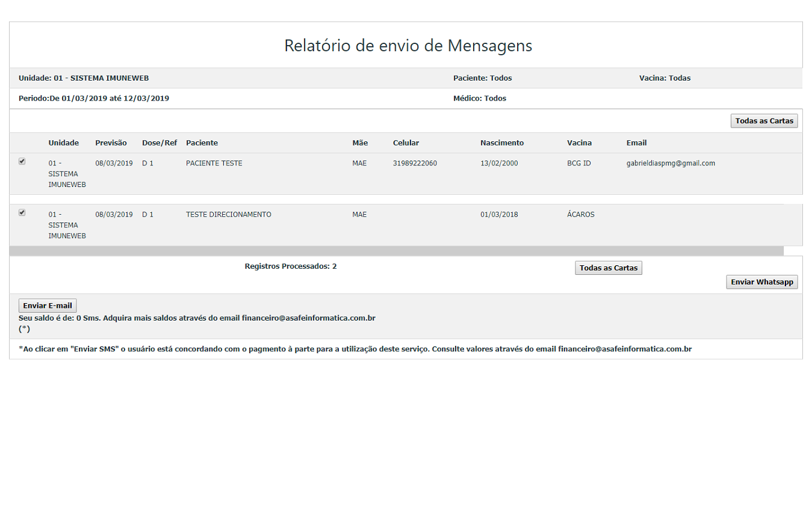Click the Email column header
Screen dimensions: 812x507
pyautogui.click(x=636, y=143)
